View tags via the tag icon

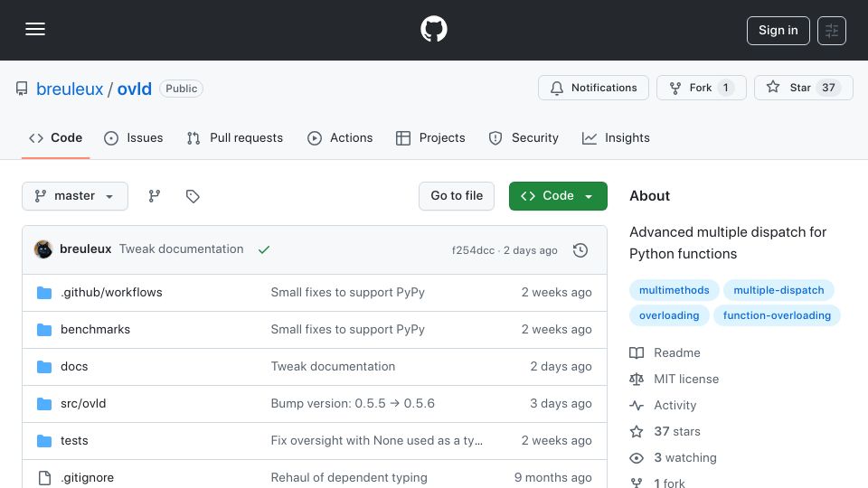[193, 196]
